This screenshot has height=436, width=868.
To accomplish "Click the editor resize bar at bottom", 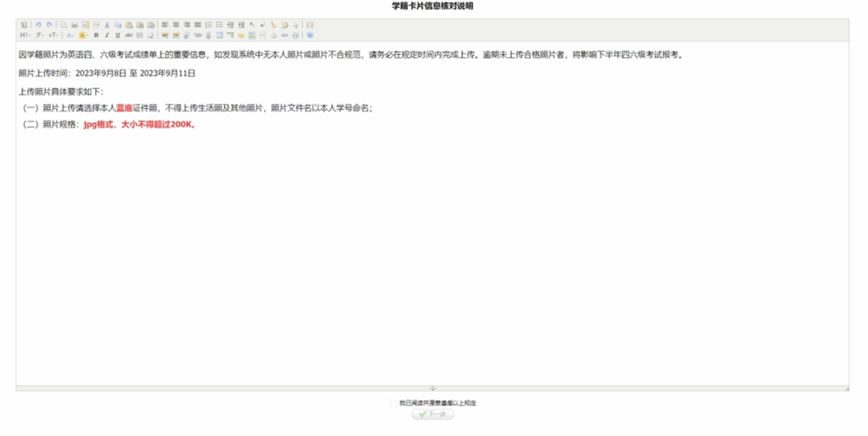I will coord(432,389).
